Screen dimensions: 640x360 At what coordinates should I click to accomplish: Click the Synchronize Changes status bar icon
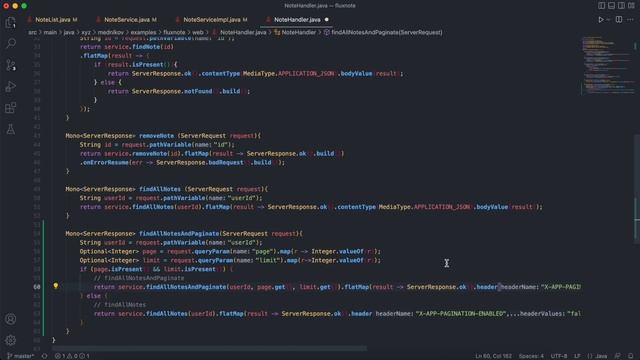(x=44, y=356)
